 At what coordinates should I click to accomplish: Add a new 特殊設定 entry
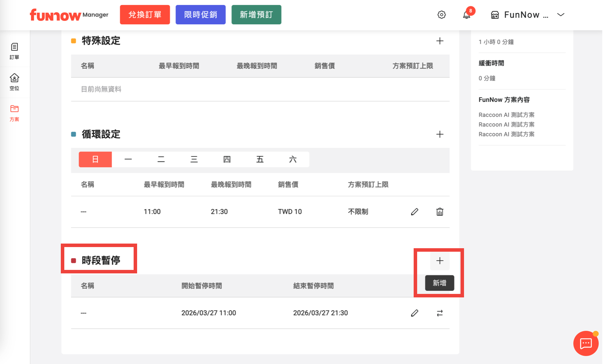440,41
